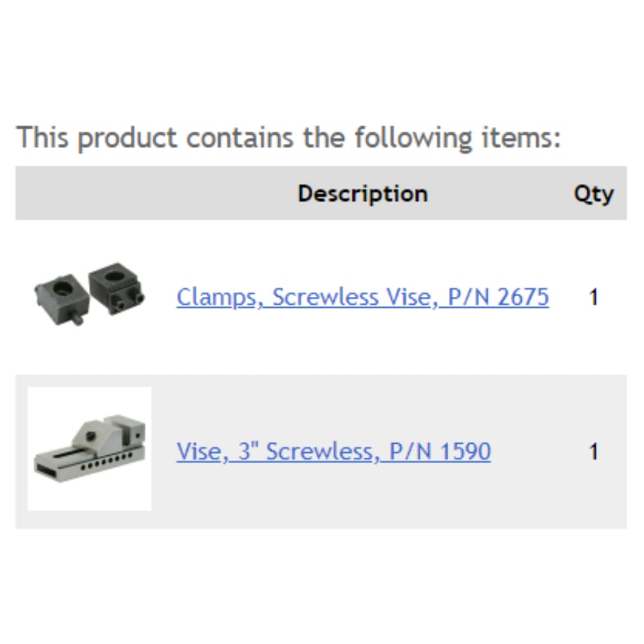Click the quantity value for the clamps row
Image resolution: width=644 pixels, height=644 pixels.
pos(593,297)
